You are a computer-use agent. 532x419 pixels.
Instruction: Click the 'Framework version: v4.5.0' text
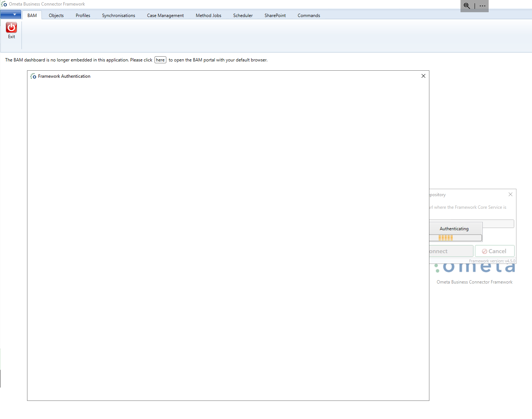pyautogui.click(x=492, y=261)
